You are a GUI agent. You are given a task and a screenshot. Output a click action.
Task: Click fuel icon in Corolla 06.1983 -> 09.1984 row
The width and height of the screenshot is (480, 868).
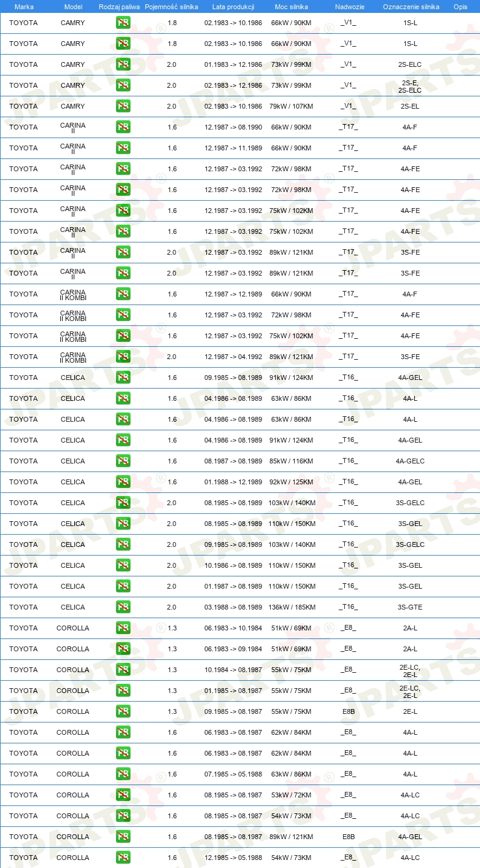pos(123,649)
